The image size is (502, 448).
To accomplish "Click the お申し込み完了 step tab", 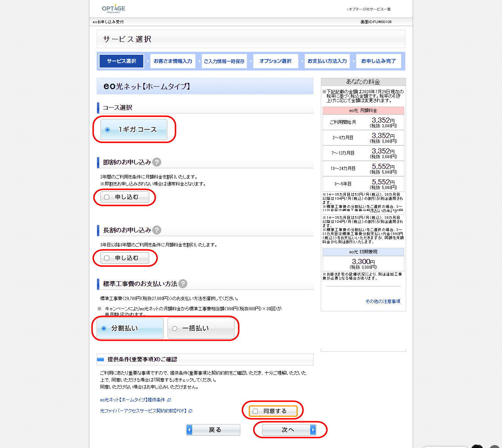I will point(379,61).
